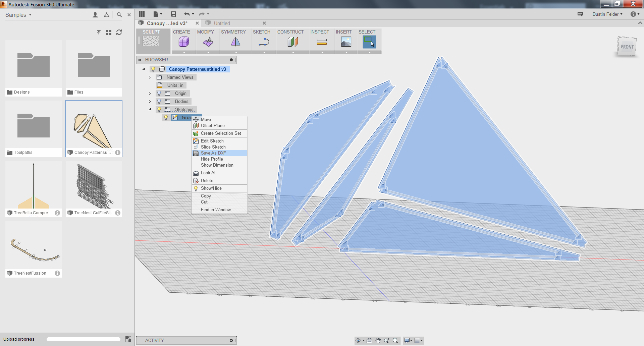The height and width of the screenshot is (346, 644).
Task: Save the design with disk icon
Action: (x=173, y=14)
